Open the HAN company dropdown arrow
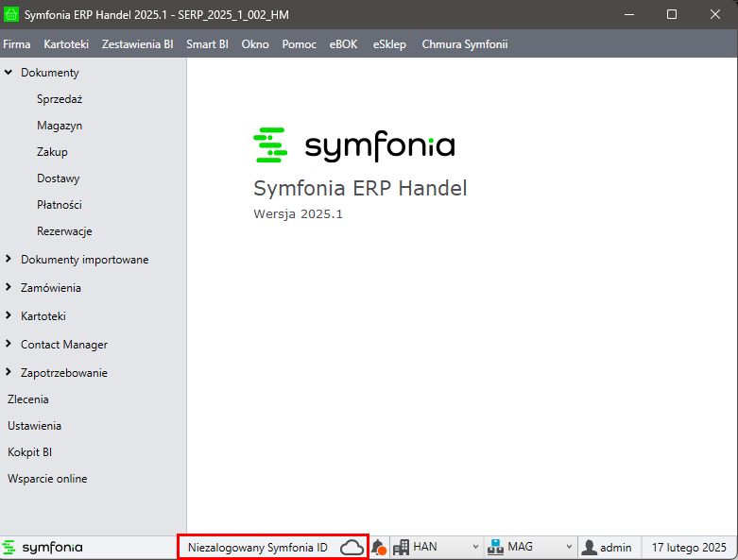The image size is (738, 560). point(475,548)
